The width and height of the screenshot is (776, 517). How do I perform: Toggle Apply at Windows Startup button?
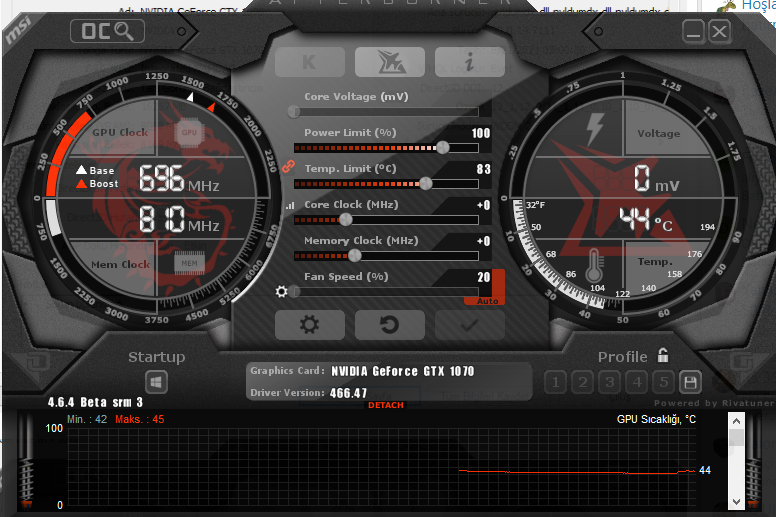pos(156,382)
